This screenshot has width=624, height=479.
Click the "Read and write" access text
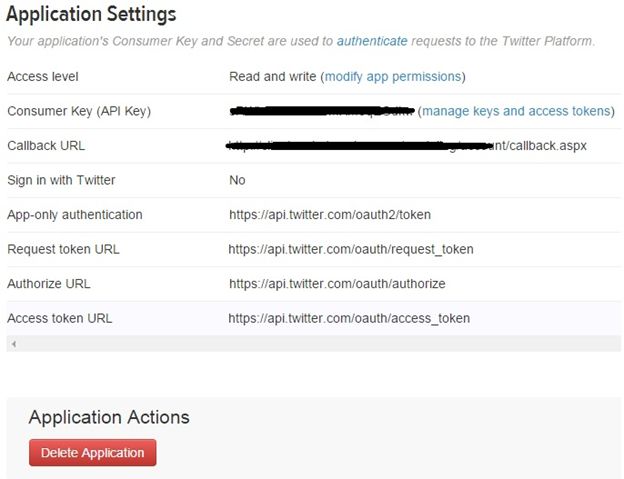click(273, 76)
